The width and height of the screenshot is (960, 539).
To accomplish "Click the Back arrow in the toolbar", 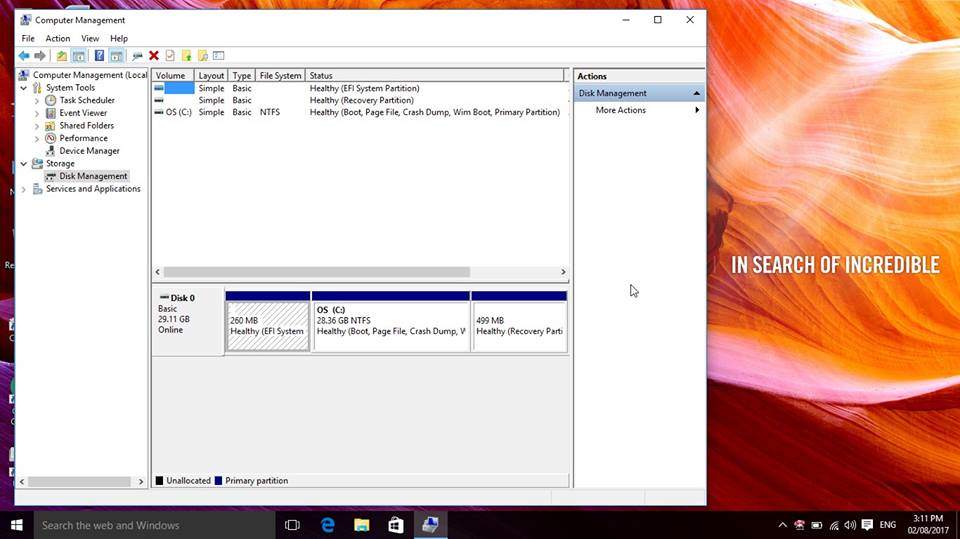I will (23, 56).
